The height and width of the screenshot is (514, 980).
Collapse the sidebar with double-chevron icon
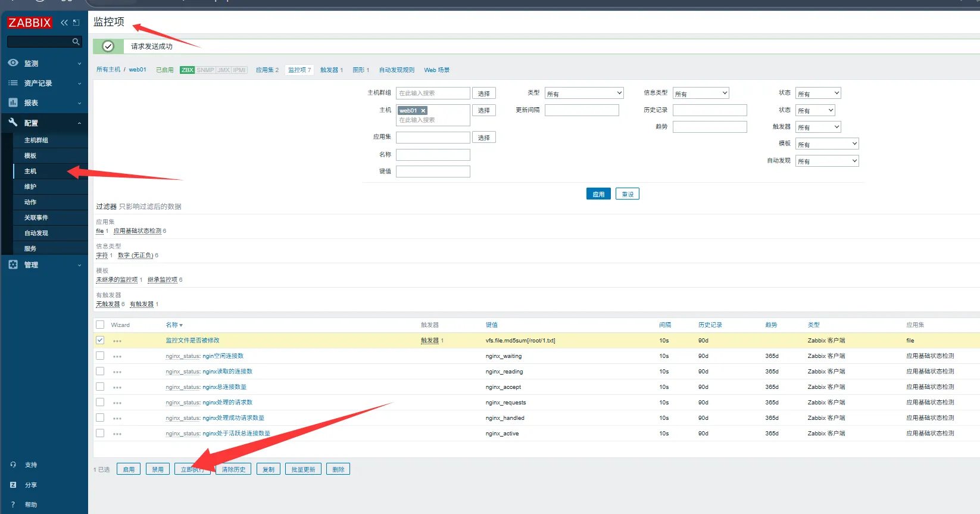(64, 23)
